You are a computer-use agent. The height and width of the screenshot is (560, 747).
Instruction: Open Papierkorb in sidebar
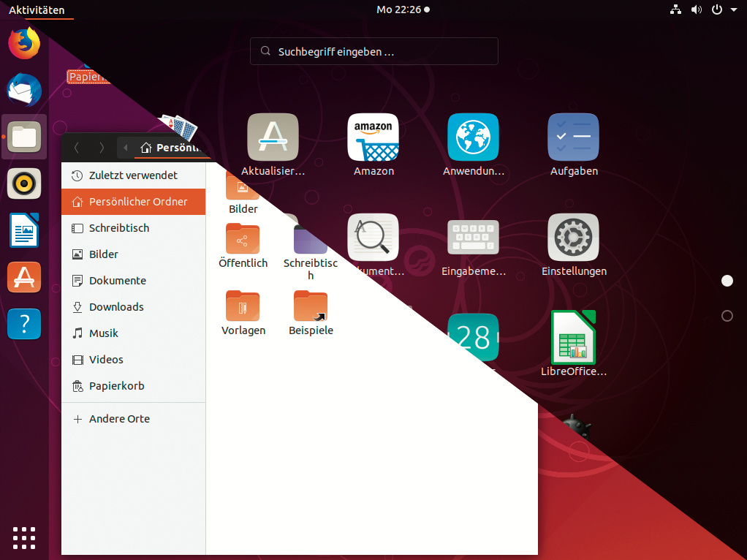[133, 385]
